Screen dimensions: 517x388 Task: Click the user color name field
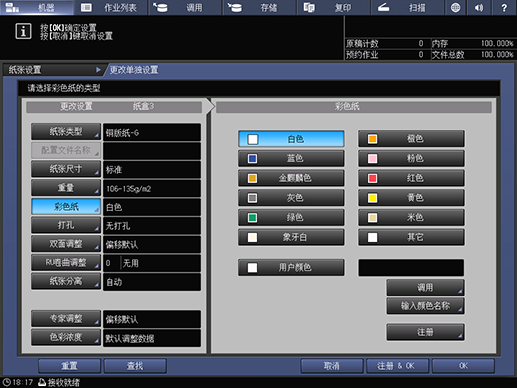411,267
